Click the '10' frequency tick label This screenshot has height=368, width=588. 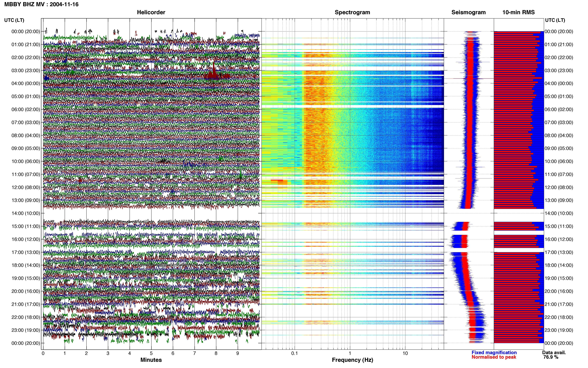pos(405,353)
